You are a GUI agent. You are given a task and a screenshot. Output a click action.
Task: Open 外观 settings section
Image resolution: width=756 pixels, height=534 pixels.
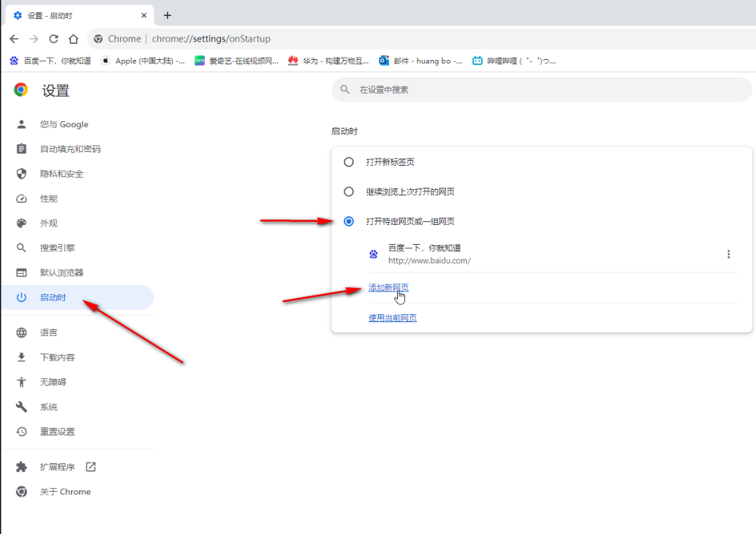point(78,224)
